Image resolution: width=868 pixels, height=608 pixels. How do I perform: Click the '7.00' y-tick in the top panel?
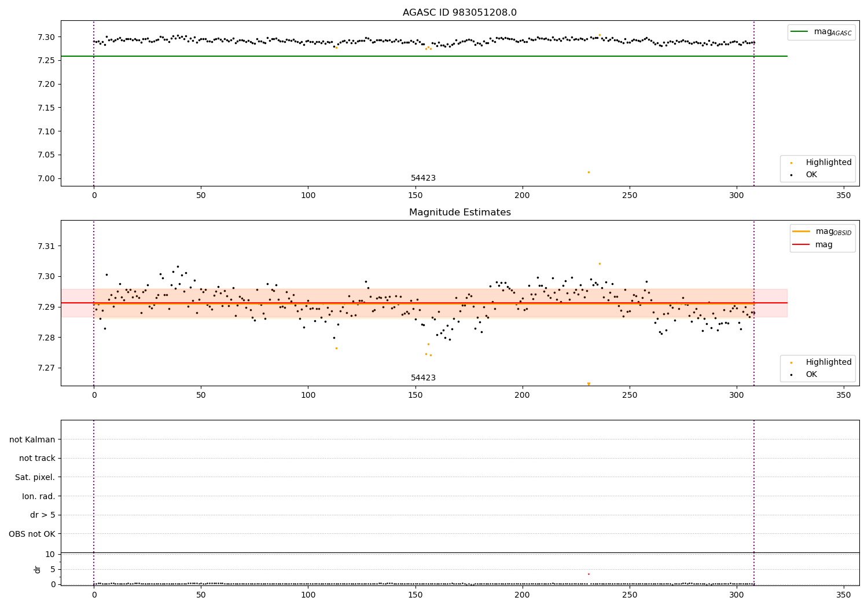pyautogui.click(x=46, y=178)
